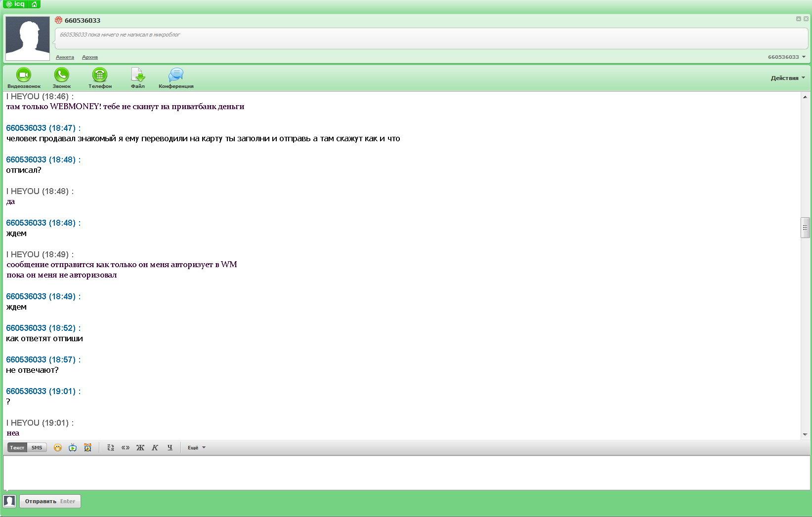Click the message "да"
This screenshot has width=812, height=517.
[x=10, y=201]
